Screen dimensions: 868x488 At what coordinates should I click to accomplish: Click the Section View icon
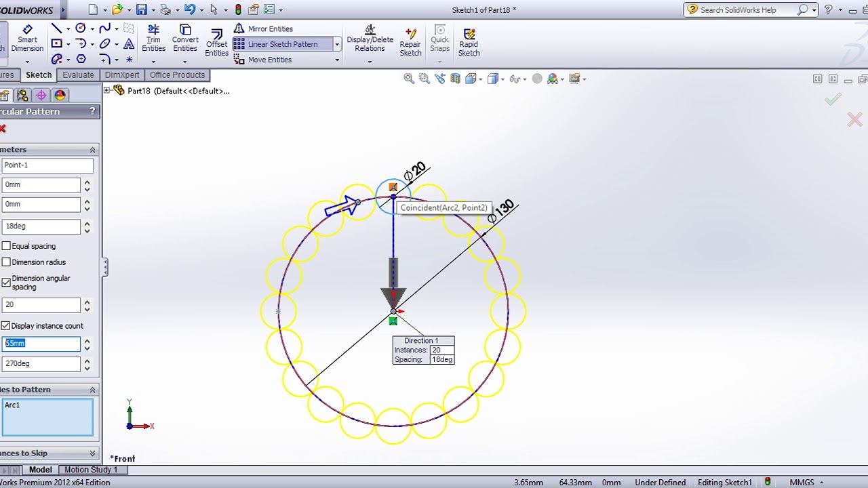click(x=455, y=79)
